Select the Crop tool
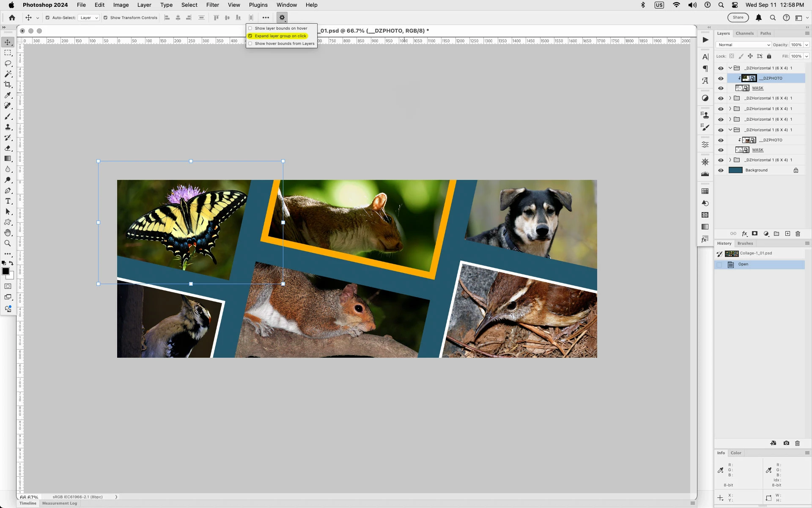 [x=8, y=85]
